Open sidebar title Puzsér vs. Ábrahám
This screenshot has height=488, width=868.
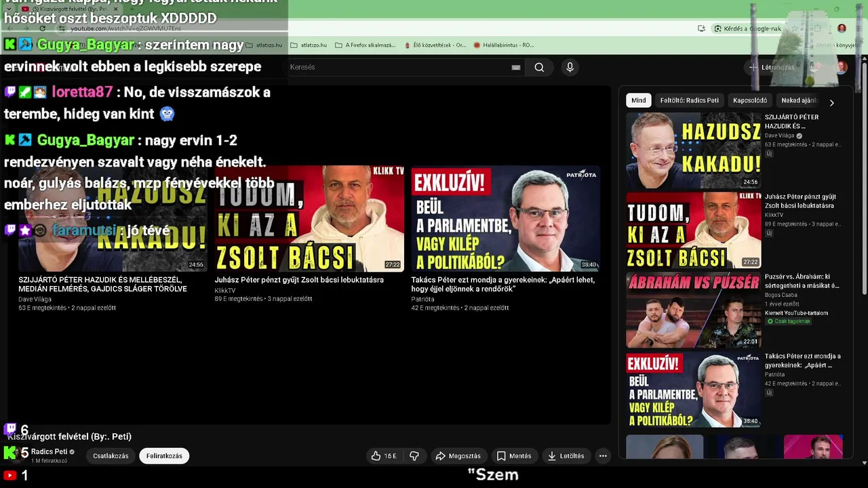point(802,281)
